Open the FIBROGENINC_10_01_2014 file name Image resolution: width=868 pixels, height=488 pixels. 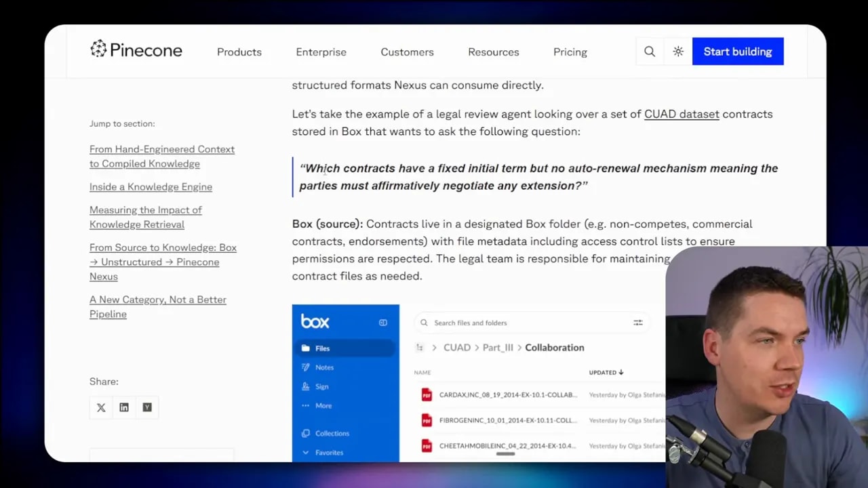pos(508,420)
